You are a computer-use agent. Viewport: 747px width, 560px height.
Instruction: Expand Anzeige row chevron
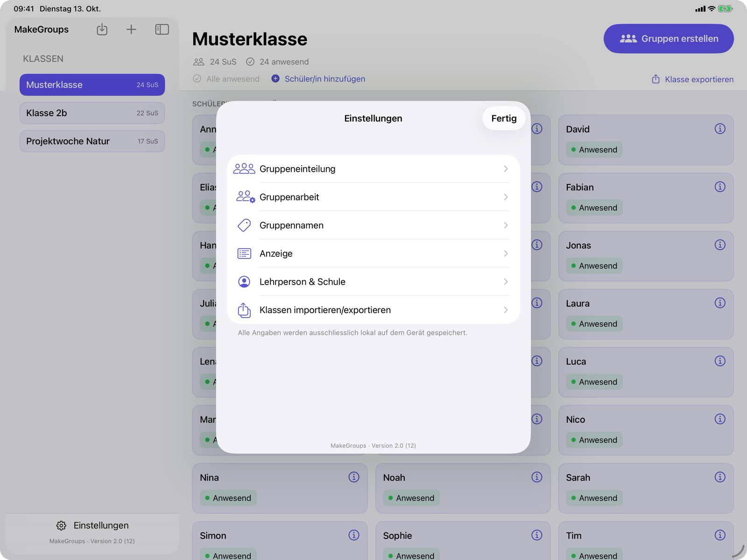coord(506,253)
